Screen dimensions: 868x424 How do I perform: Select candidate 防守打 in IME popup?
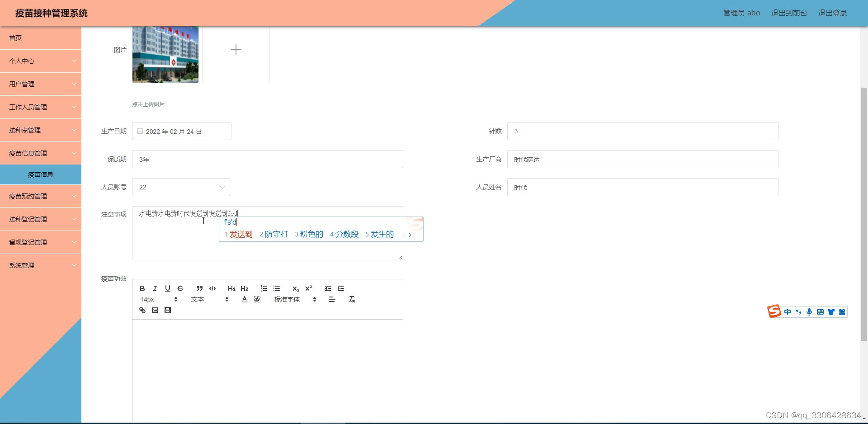point(274,234)
